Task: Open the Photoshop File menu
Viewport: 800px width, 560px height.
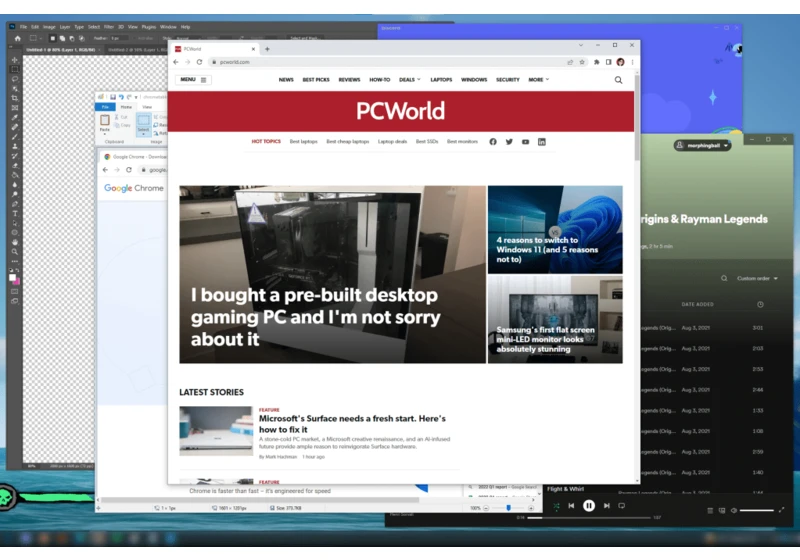Action: [x=23, y=27]
